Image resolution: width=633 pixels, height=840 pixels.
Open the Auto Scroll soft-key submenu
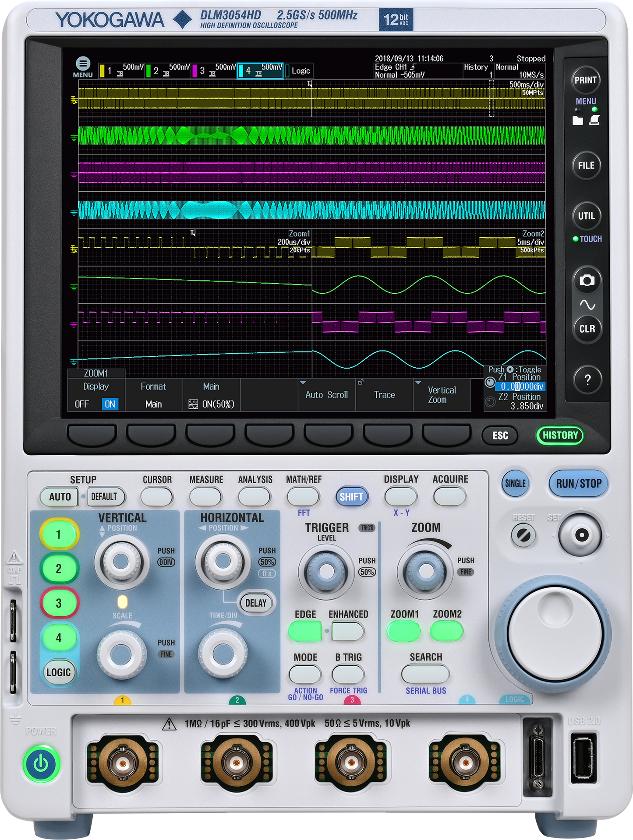[327, 395]
